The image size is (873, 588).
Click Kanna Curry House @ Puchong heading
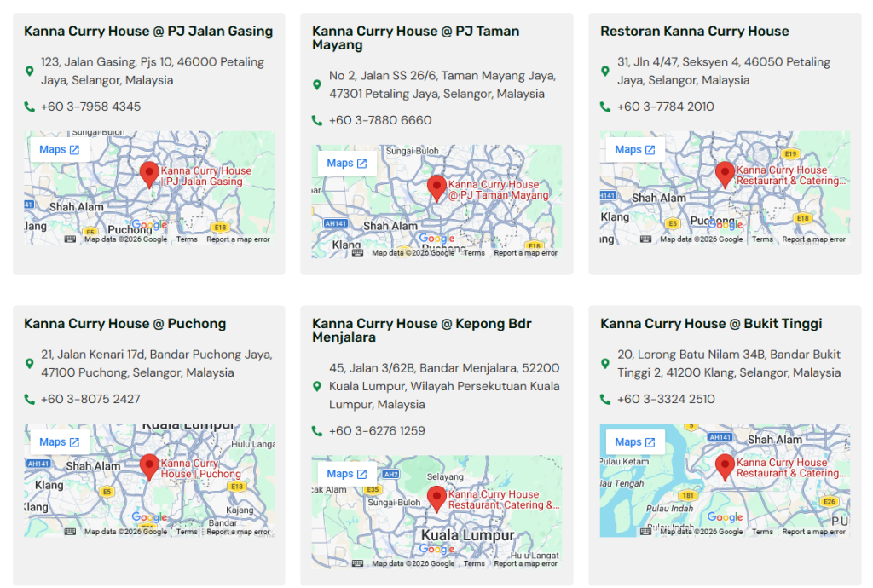click(x=124, y=324)
